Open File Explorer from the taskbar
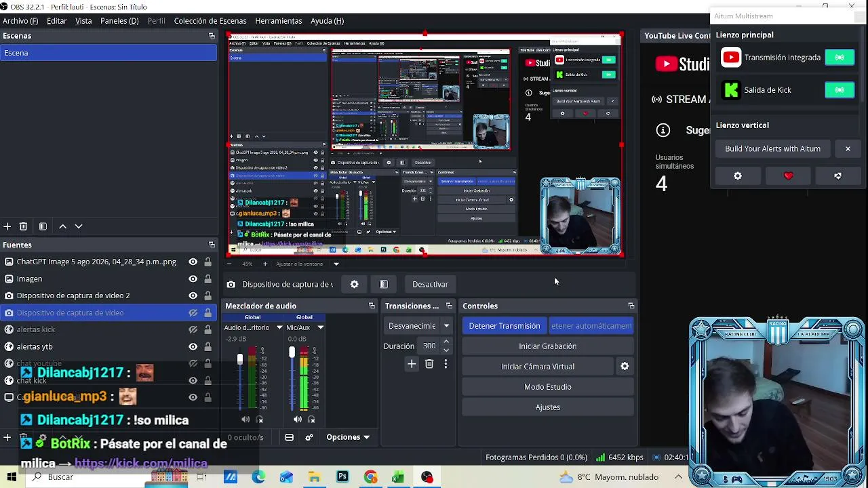The width and height of the screenshot is (868, 488). coord(314,477)
